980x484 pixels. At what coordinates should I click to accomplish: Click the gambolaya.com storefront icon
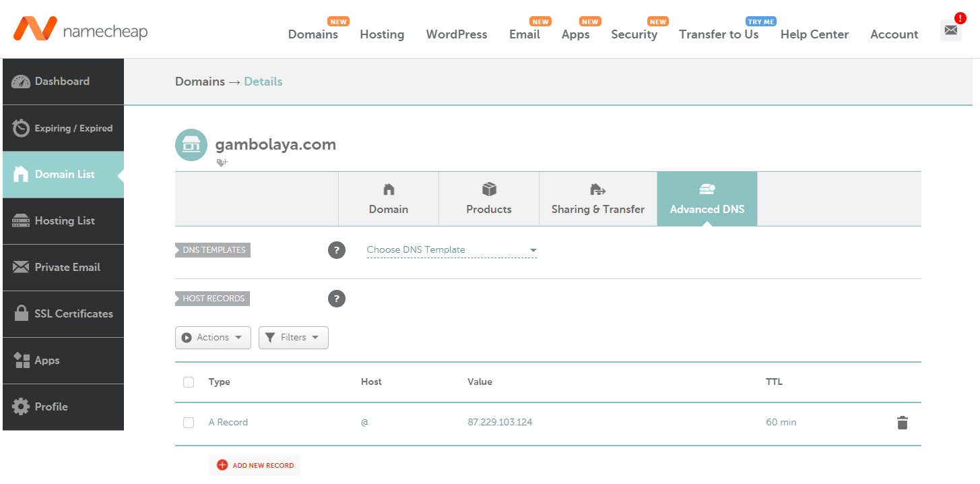(x=191, y=145)
